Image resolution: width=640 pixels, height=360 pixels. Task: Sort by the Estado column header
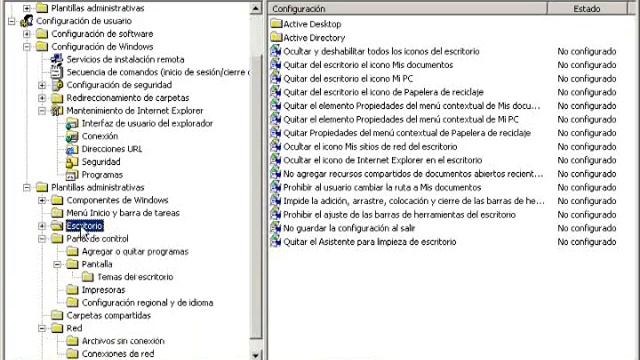587,9
